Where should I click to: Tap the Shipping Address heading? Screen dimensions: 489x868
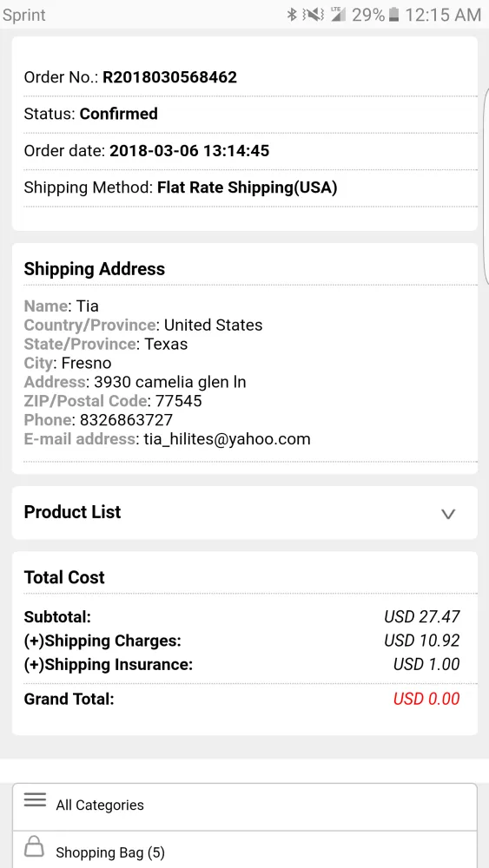(94, 269)
